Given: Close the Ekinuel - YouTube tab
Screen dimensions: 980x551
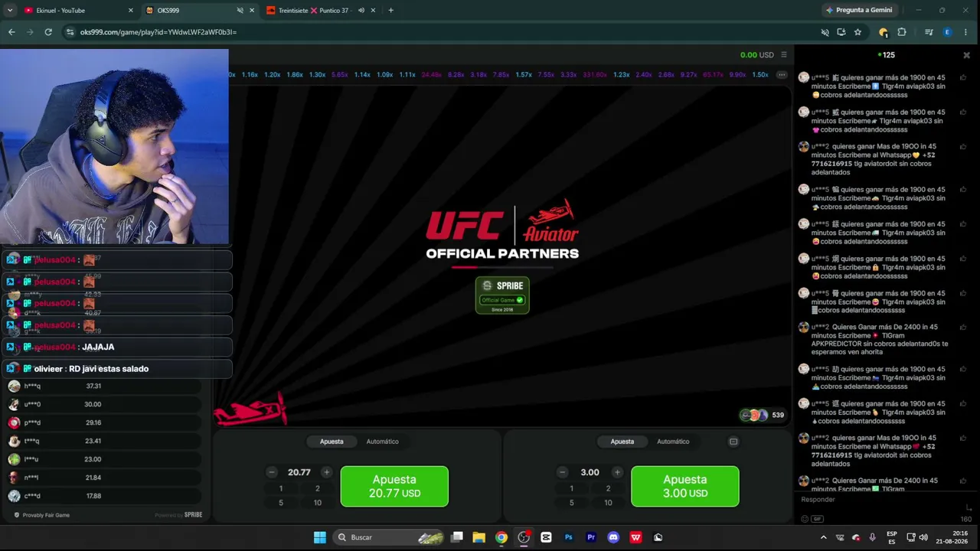Looking at the screenshot, I should click(x=130, y=11).
